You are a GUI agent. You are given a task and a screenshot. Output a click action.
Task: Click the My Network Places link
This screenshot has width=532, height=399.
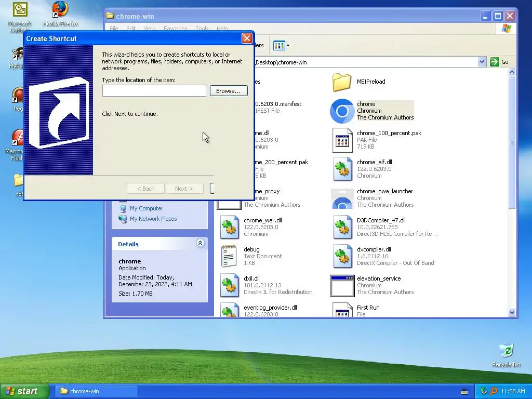tap(153, 219)
